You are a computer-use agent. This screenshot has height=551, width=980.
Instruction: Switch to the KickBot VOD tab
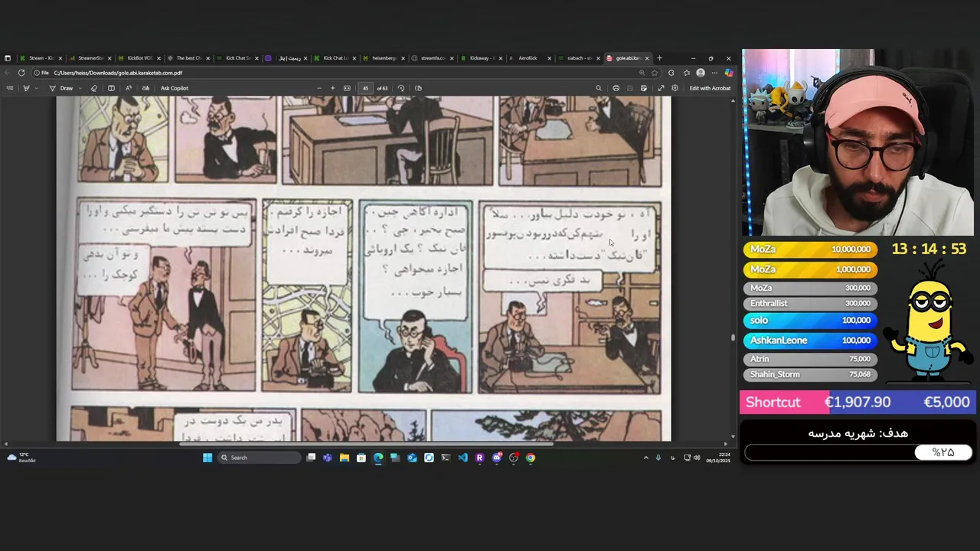pos(139,58)
